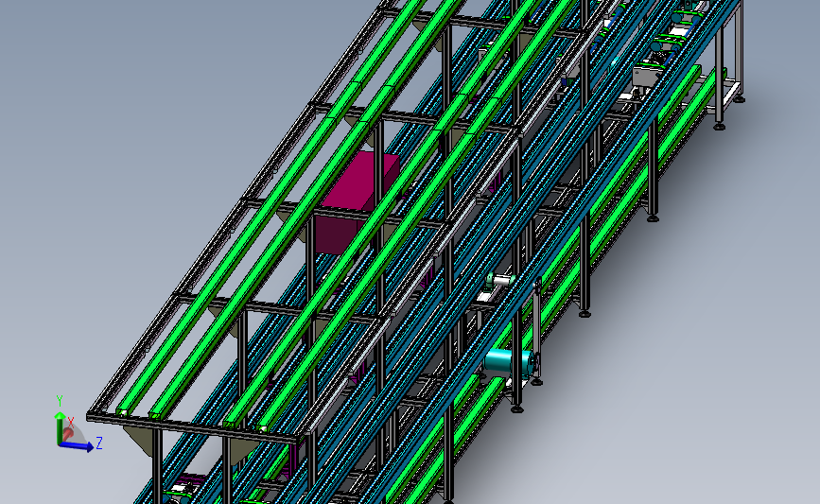The image size is (820, 504).
Task: Click the blue Z axis arrow of the triad
Action: click(77, 446)
